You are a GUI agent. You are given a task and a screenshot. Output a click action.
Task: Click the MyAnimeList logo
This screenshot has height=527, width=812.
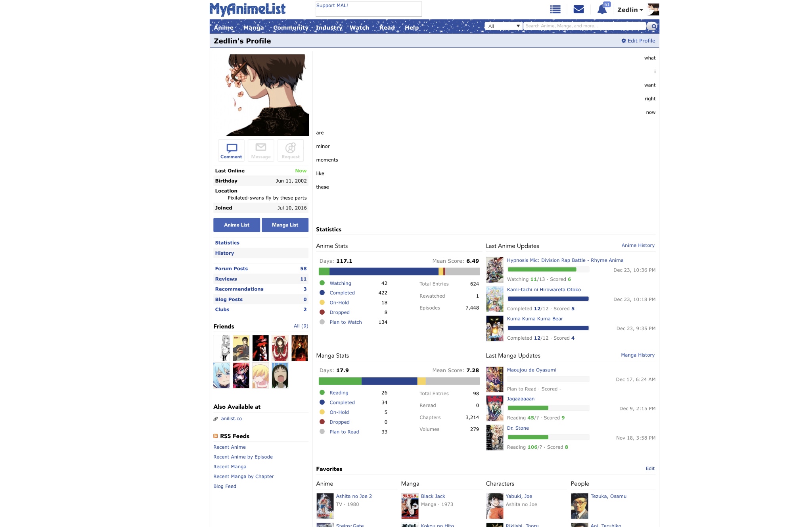point(248,9)
